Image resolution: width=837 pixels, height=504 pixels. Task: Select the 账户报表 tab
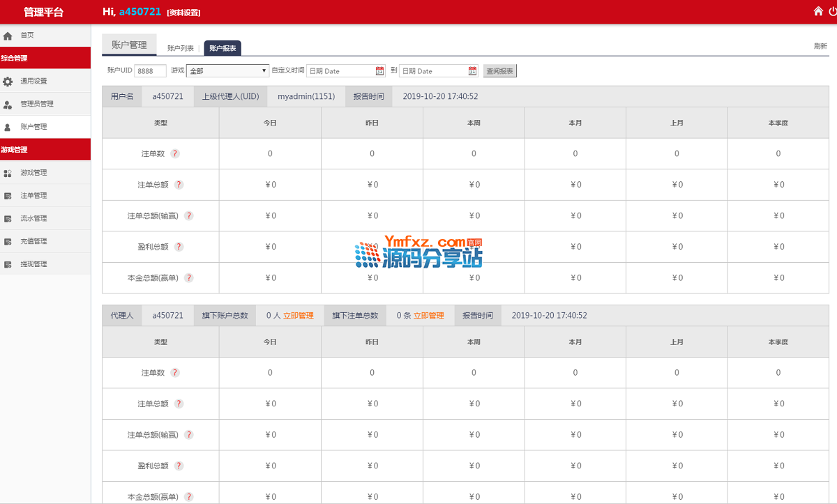(223, 48)
